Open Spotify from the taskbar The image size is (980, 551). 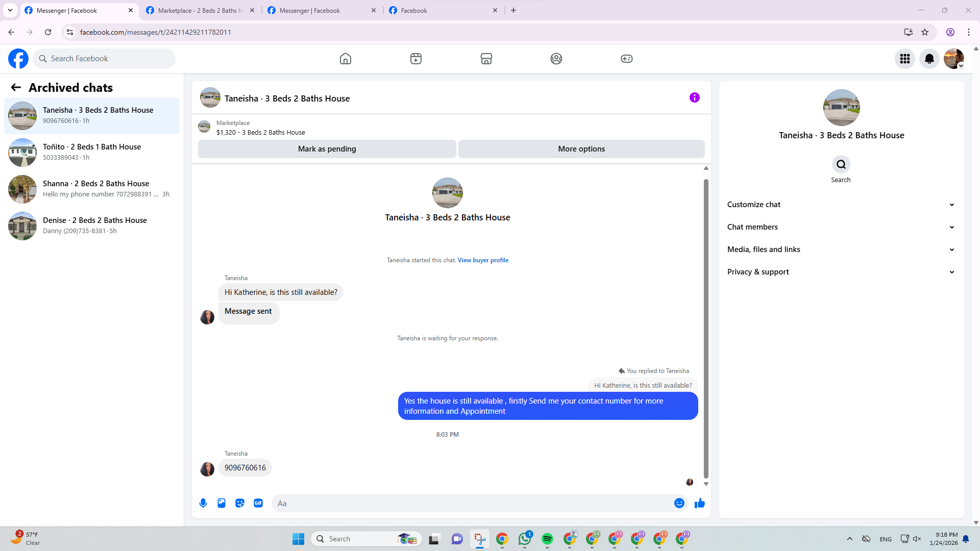click(547, 539)
